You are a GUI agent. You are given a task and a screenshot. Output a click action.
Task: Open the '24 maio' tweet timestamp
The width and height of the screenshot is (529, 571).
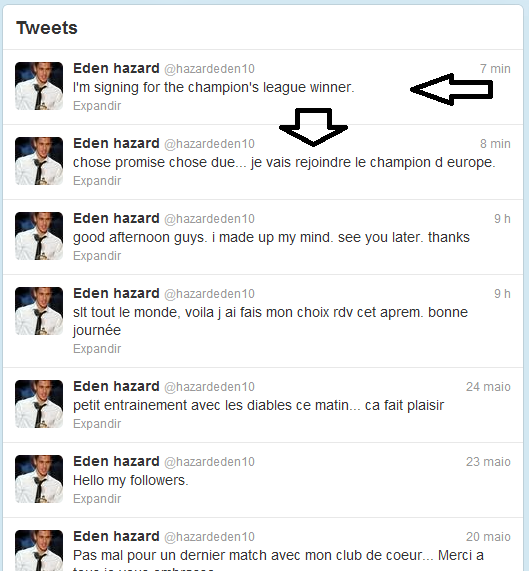pyautogui.click(x=488, y=387)
